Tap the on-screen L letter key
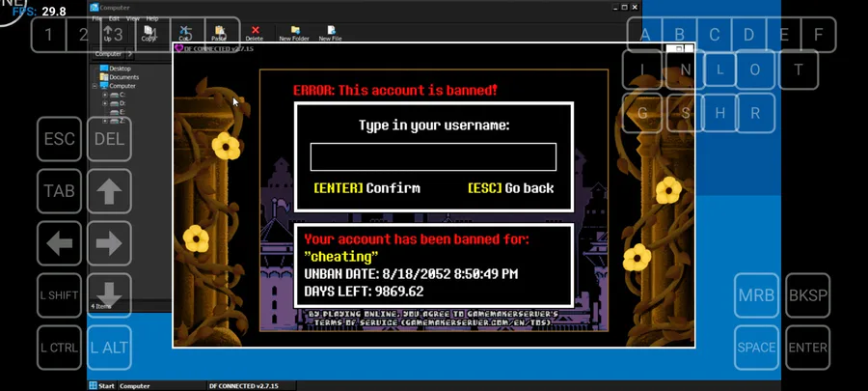Image resolution: width=868 pixels, height=391 pixels. tap(719, 70)
